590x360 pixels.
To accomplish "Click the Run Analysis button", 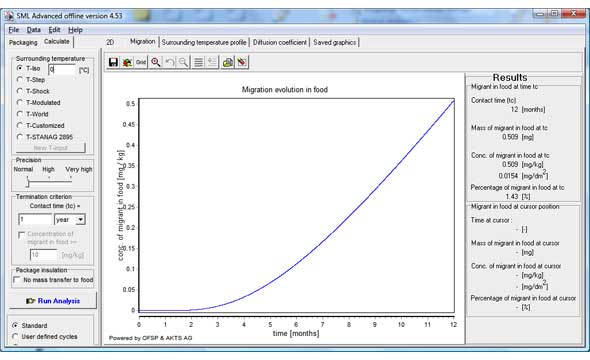I will coord(53,301).
